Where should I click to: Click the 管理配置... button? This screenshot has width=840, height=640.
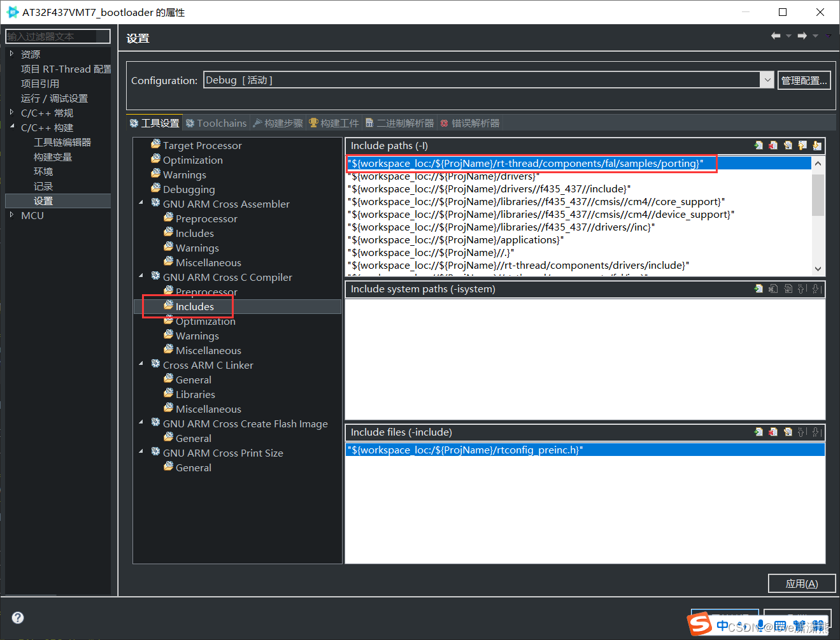(x=804, y=80)
